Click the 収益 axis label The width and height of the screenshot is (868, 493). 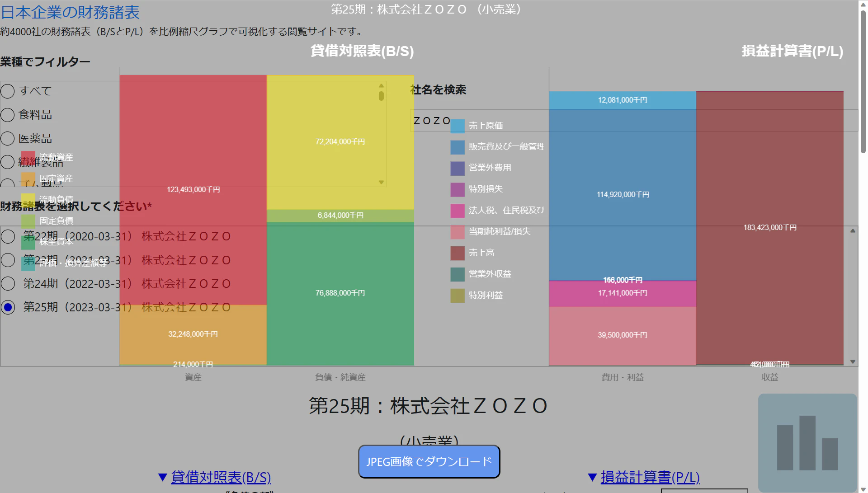click(770, 377)
